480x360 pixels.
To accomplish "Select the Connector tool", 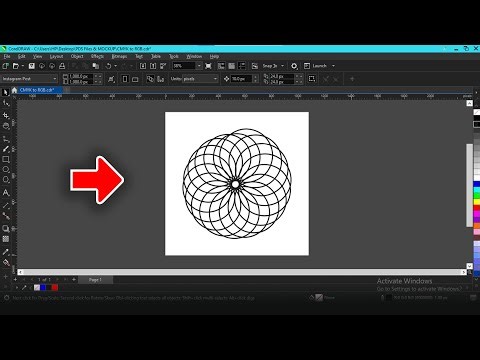I will 6,216.
